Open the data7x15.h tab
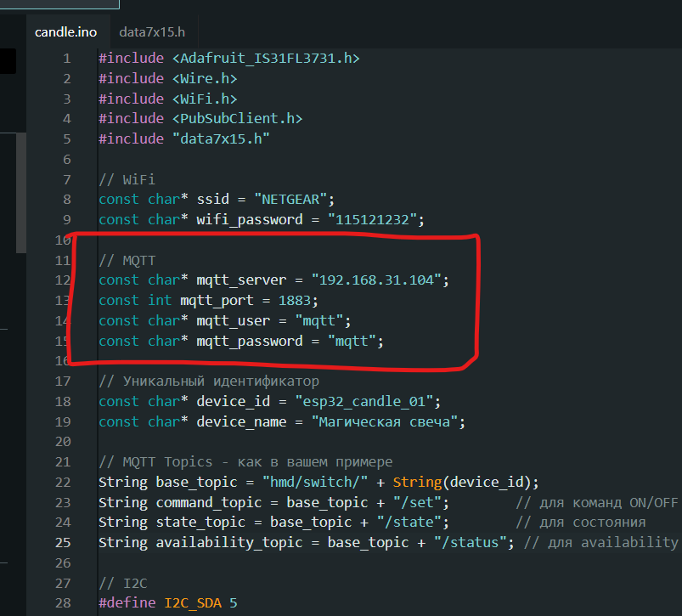The width and height of the screenshot is (682, 616). tap(152, 33)
